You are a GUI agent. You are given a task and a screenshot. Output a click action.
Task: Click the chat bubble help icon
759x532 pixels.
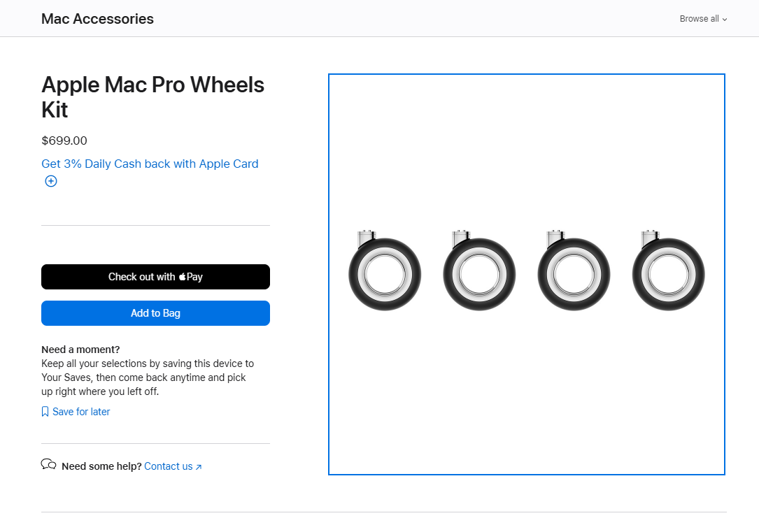48,464
